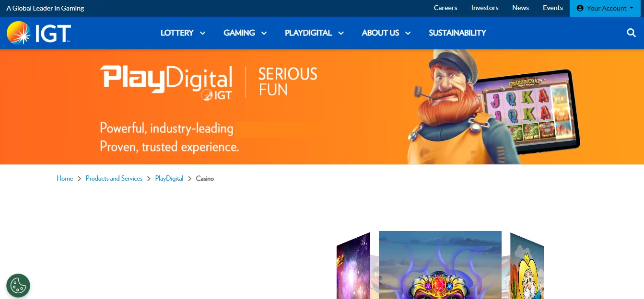Open the site search magnifier icon
The width and height of the screenshot is (644, 299).
click(x=631, y=33)
